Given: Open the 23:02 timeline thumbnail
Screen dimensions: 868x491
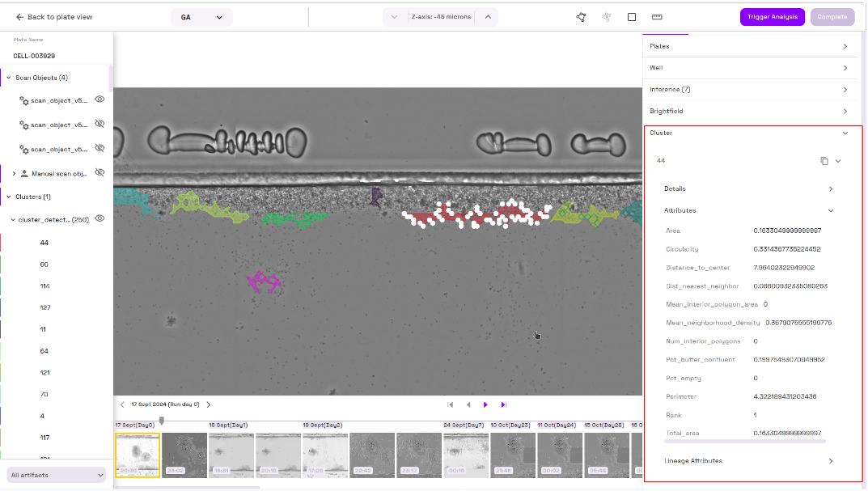Looking at the screenshot, I should click(x=184, y=455).
